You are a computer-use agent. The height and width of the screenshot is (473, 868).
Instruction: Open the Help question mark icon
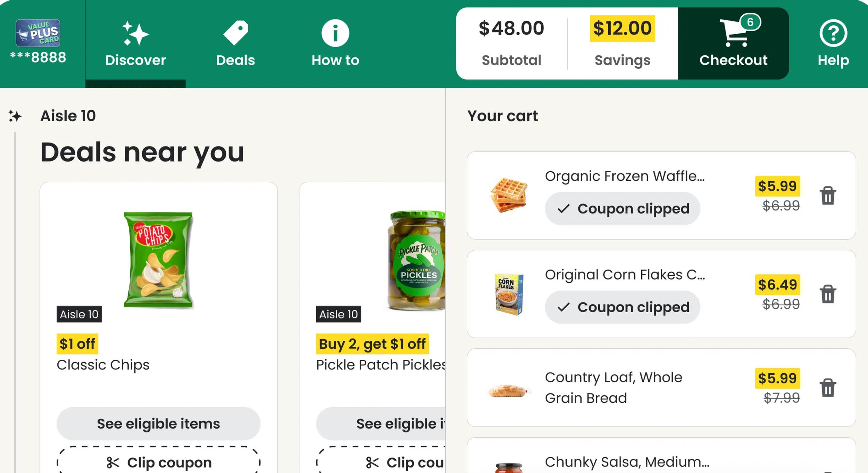pos(833,33)
